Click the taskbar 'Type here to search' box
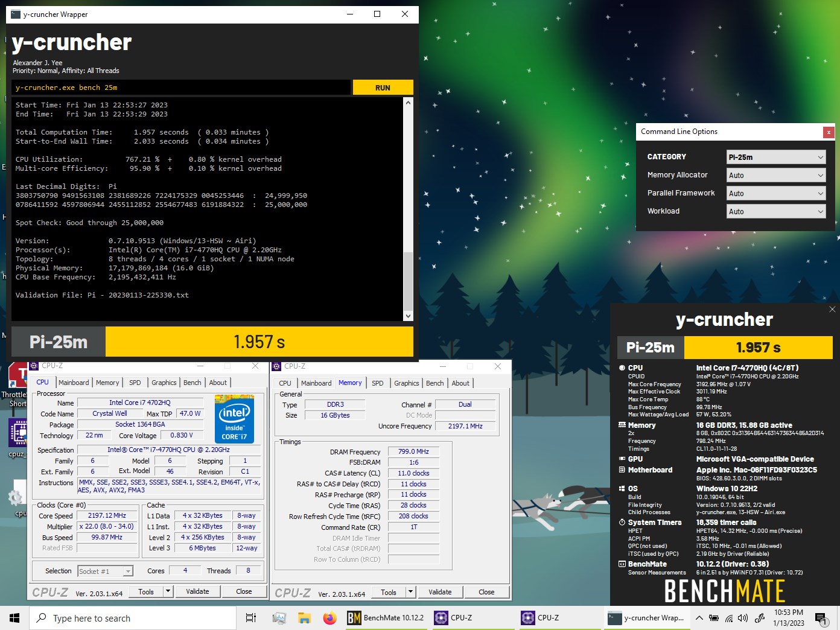Image resolution: width=840 pixels, height=630 pixels. (x=133, y=618)
